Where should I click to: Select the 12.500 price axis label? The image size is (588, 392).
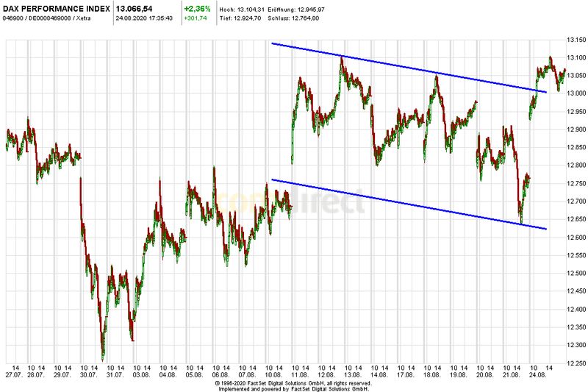[576, 274]
